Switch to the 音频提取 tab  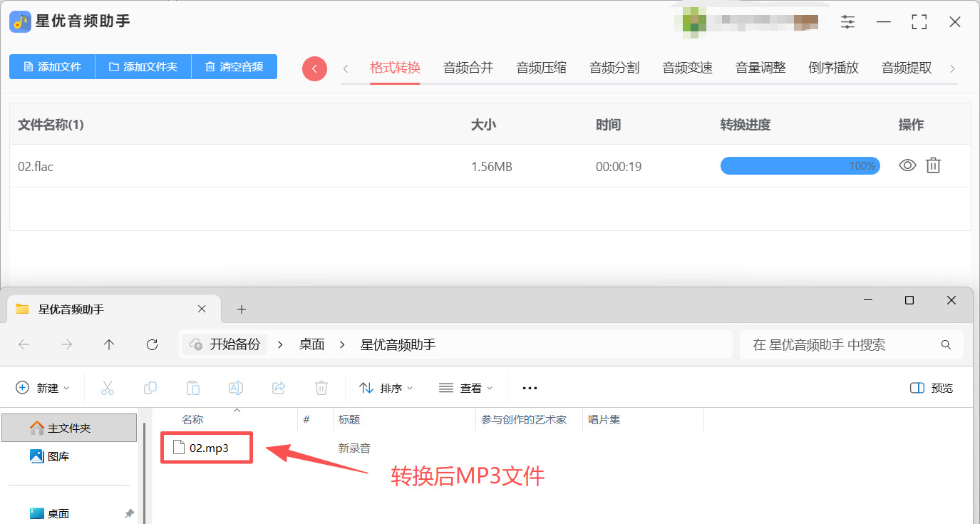pos(907,68)
